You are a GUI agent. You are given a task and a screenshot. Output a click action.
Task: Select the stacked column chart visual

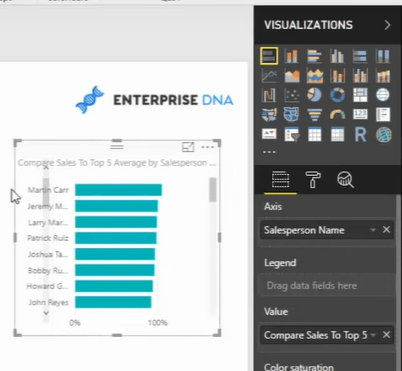(292, 56)
